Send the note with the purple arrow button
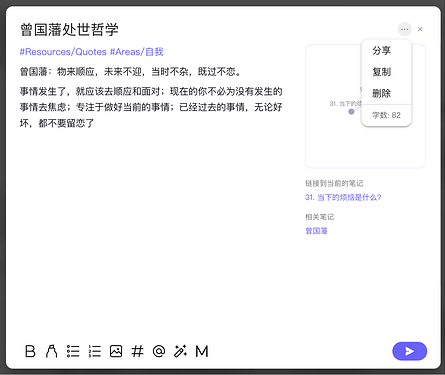The width and height of the screenshot is (445, 375). 410,351
